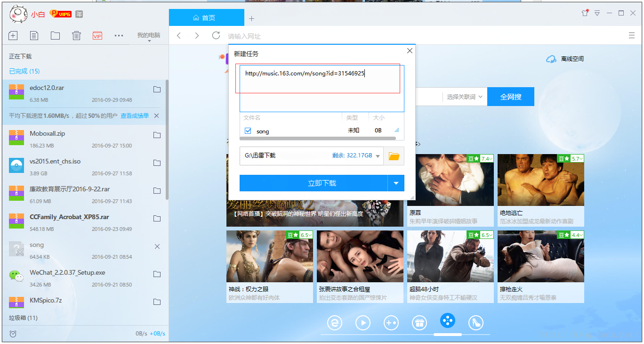Open the more options ellipsis icon

click(119, 35)
